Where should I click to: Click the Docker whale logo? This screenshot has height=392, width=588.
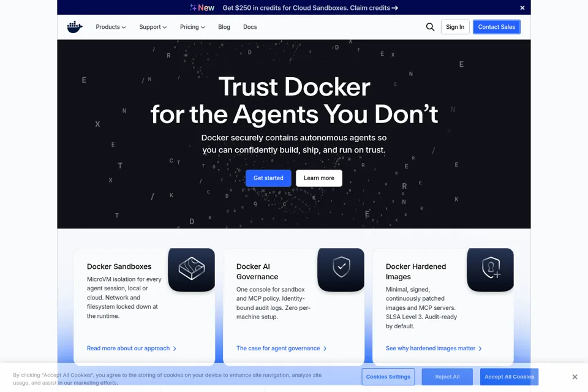pyautogui.click(x=75, y=27)
